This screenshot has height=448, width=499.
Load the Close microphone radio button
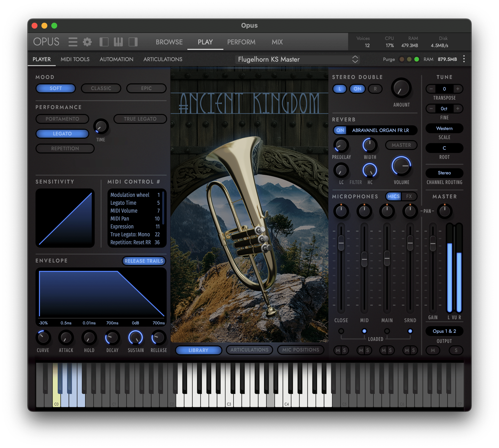(x=341, y=331)
